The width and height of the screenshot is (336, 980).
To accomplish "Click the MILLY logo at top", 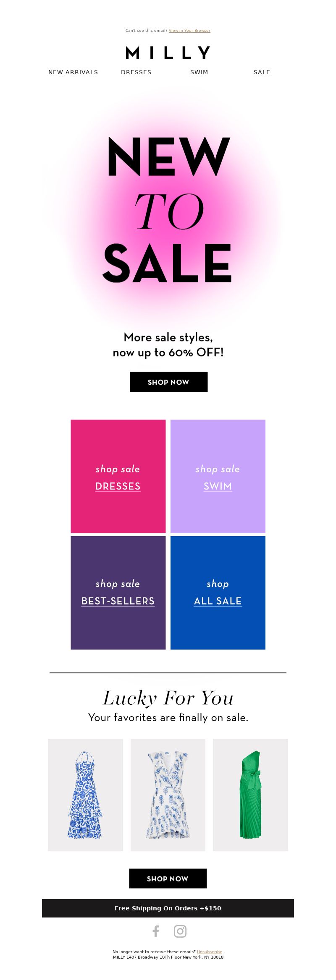I will 168,53.
